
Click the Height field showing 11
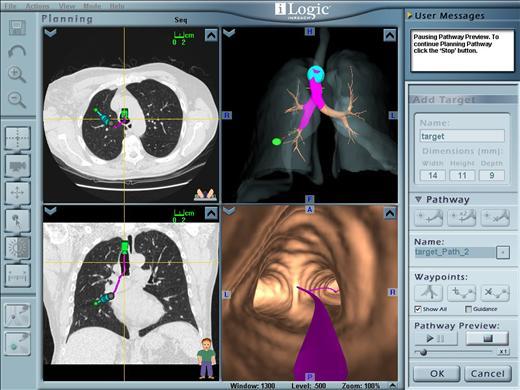coord(462,175)
